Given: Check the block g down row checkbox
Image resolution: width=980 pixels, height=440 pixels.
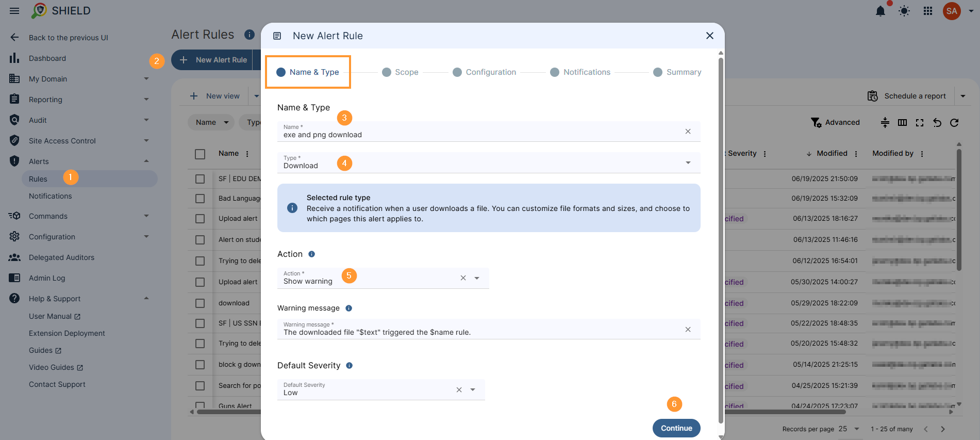Looking at the screenshot, I should point(200,365).
